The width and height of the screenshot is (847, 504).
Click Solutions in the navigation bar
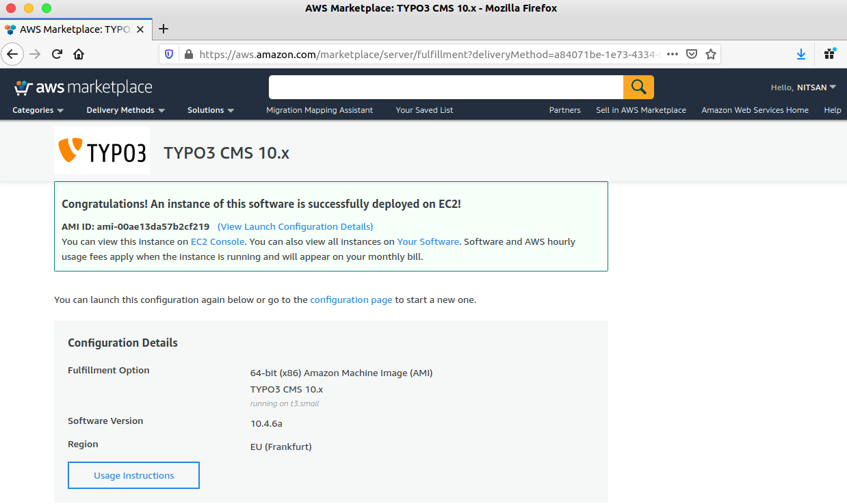tap(210, 110)
